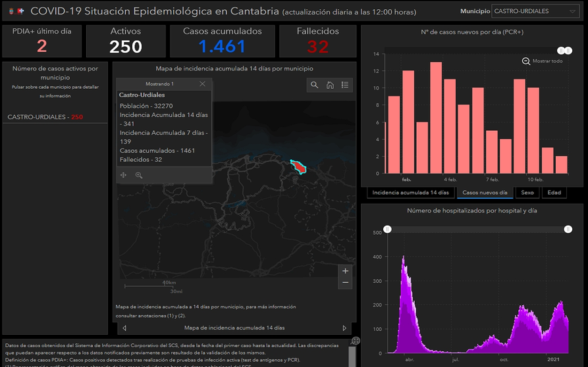Click the Activos 250 indicator

click(126, 41)
